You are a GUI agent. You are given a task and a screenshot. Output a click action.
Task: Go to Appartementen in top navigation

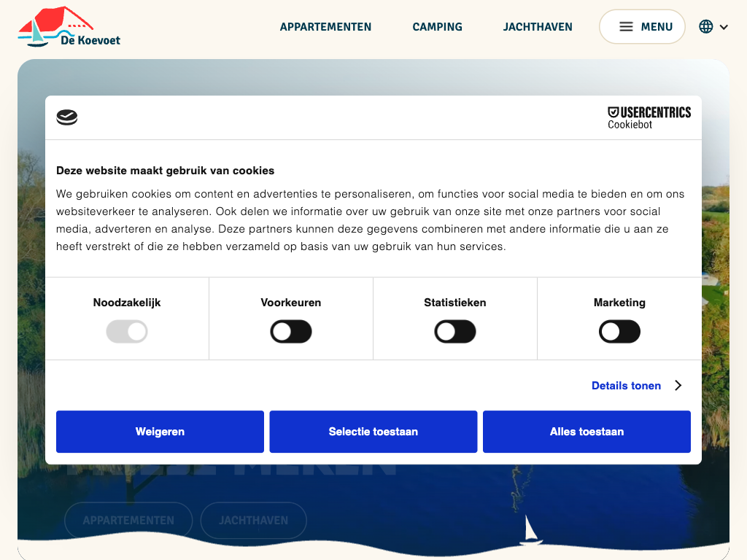click(x=325, y=27)
